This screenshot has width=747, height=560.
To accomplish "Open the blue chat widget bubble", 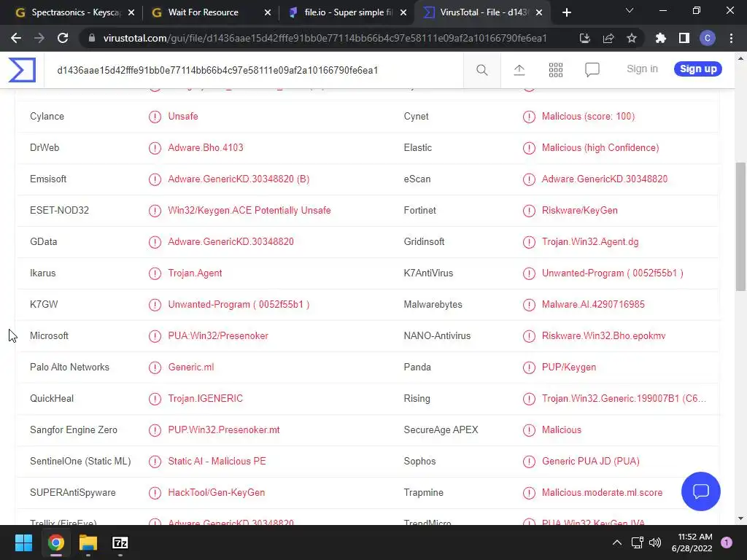I will point(701,491).
